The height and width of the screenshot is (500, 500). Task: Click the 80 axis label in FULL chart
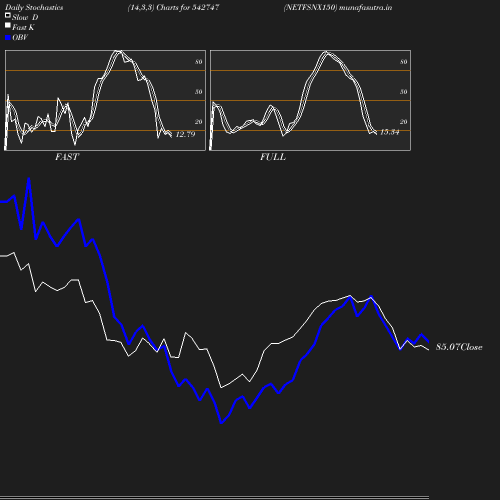(404, 62)
